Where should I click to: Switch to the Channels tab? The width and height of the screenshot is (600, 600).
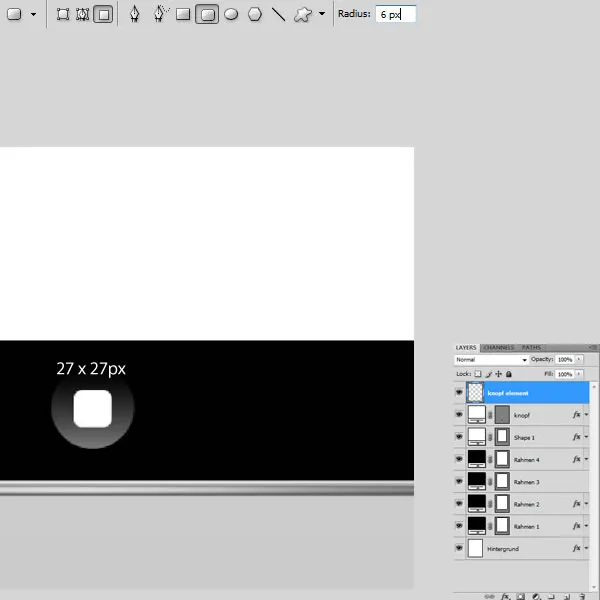(x=498, y=347)
